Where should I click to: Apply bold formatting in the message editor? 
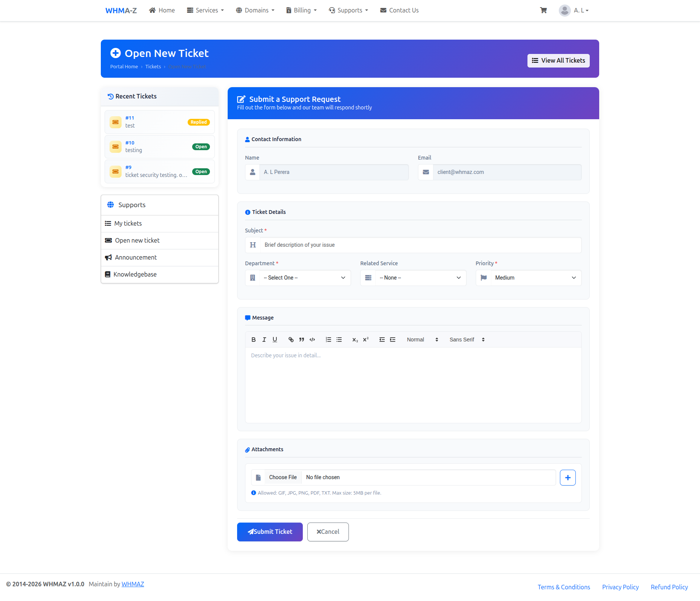click(253, 339)
